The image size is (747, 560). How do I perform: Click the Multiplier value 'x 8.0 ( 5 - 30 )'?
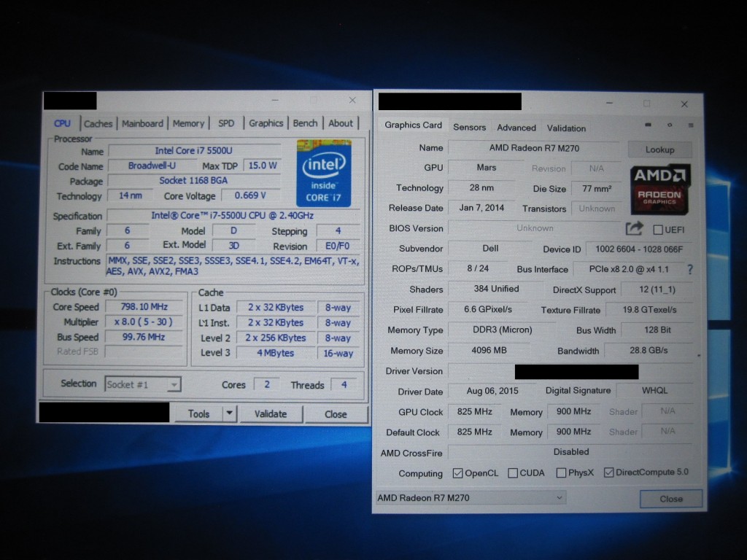click(x=144, y=322)
